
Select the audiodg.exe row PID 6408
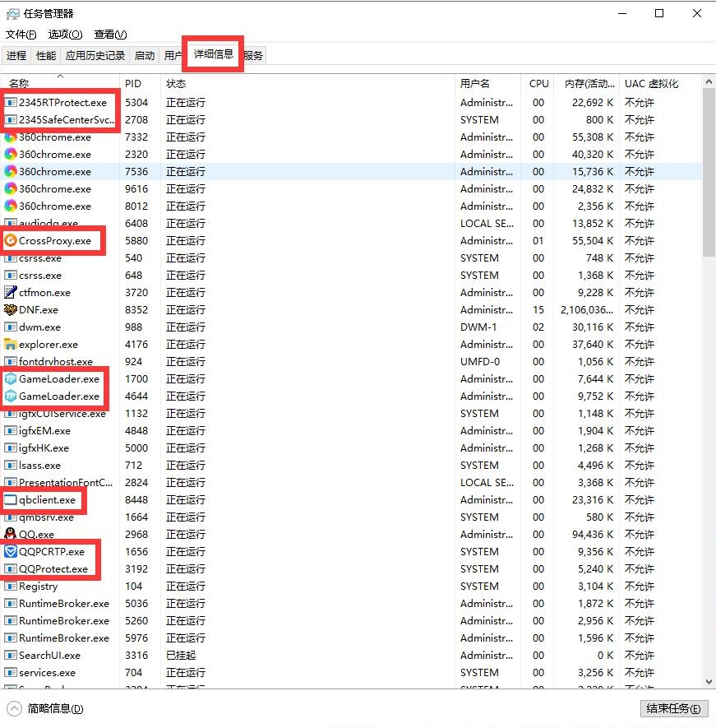pyautogui.click(x=351, y=223)
